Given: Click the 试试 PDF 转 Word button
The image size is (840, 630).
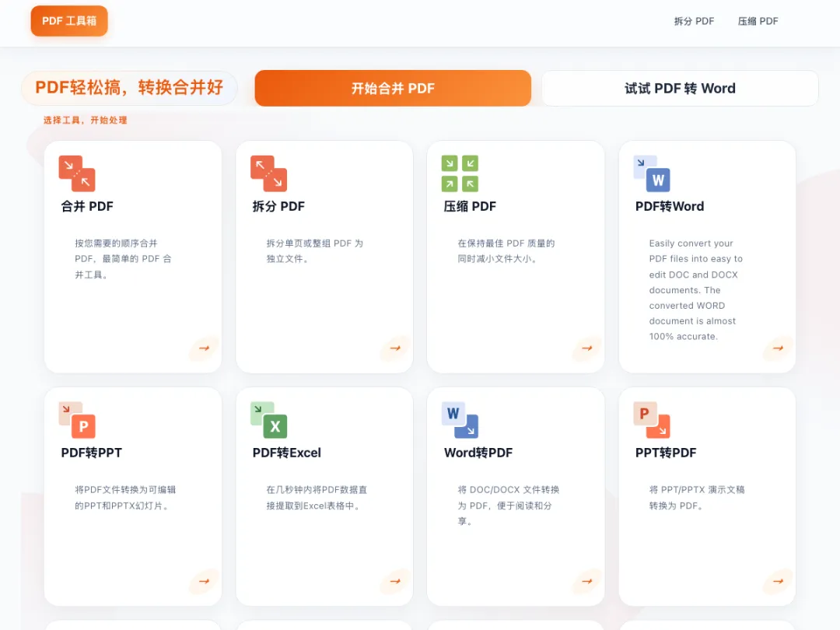Looking at the screenshot, I should click(x=680, y=89).
